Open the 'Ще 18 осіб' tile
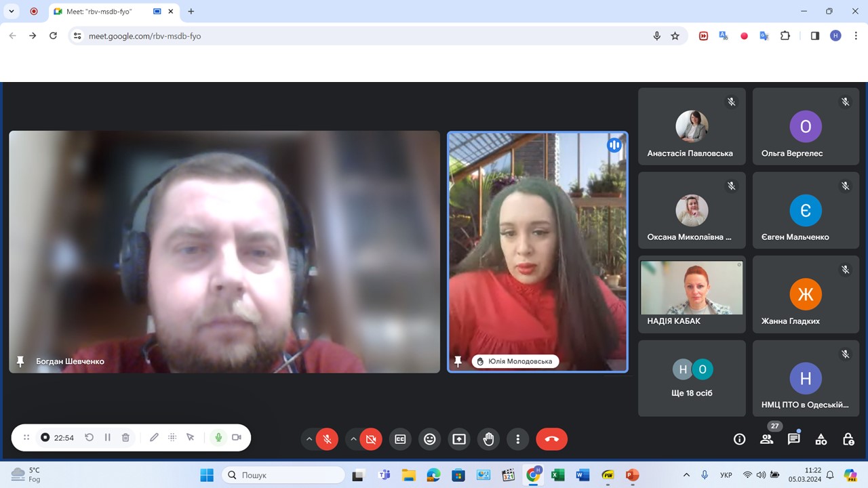Viewport: 868px width, 488px height. point(692,378)
